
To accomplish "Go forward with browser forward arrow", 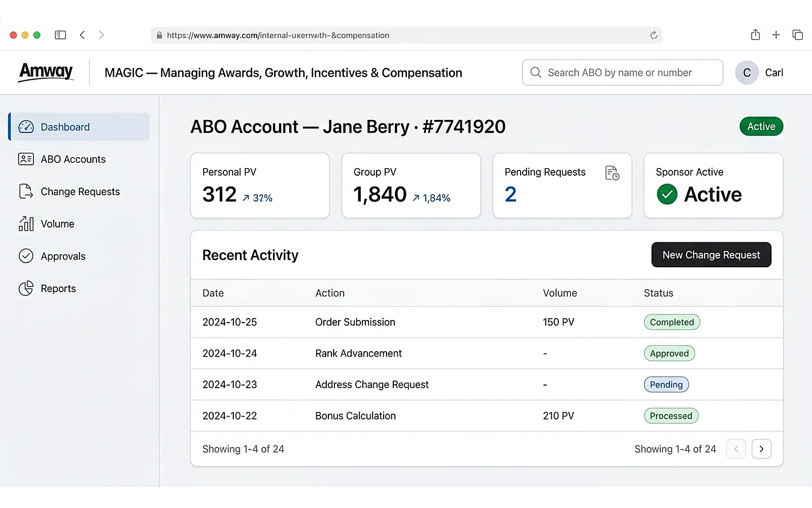I will point(101,35).
